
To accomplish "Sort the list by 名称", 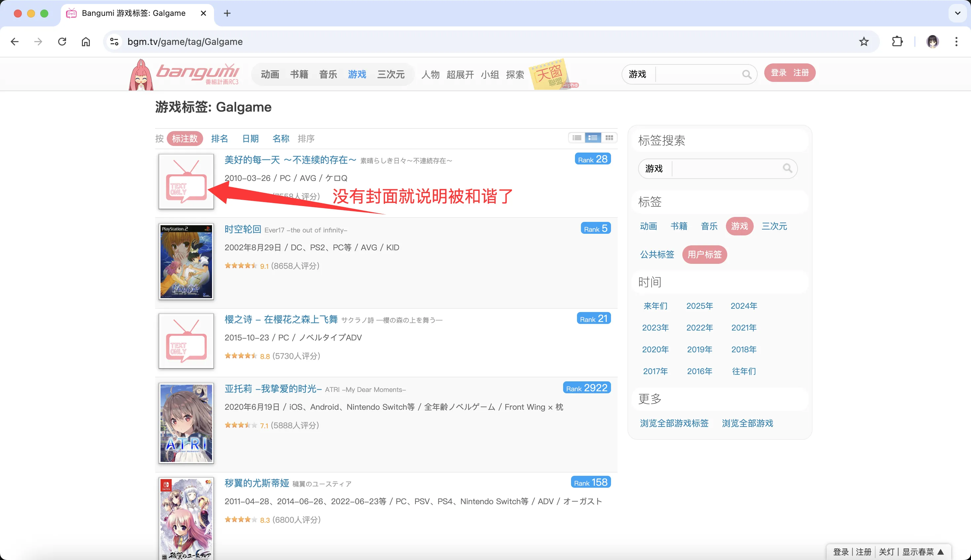I will coord(281,138).
